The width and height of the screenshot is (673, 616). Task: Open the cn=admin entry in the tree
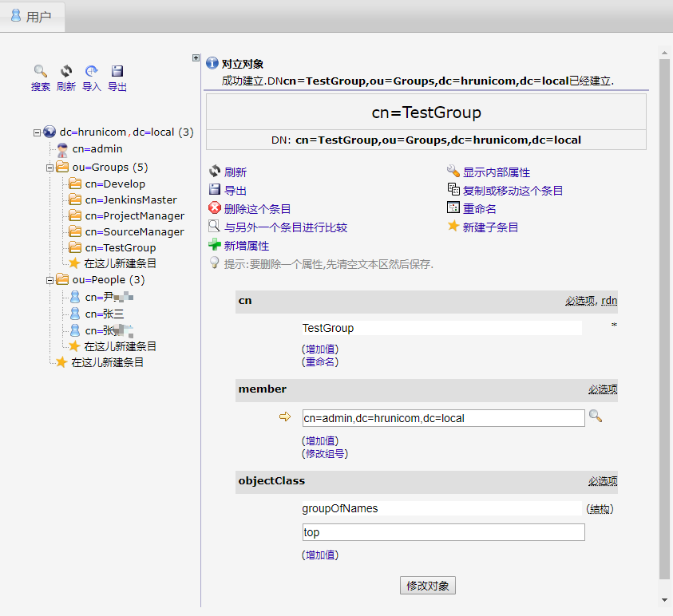pos(97,148)
